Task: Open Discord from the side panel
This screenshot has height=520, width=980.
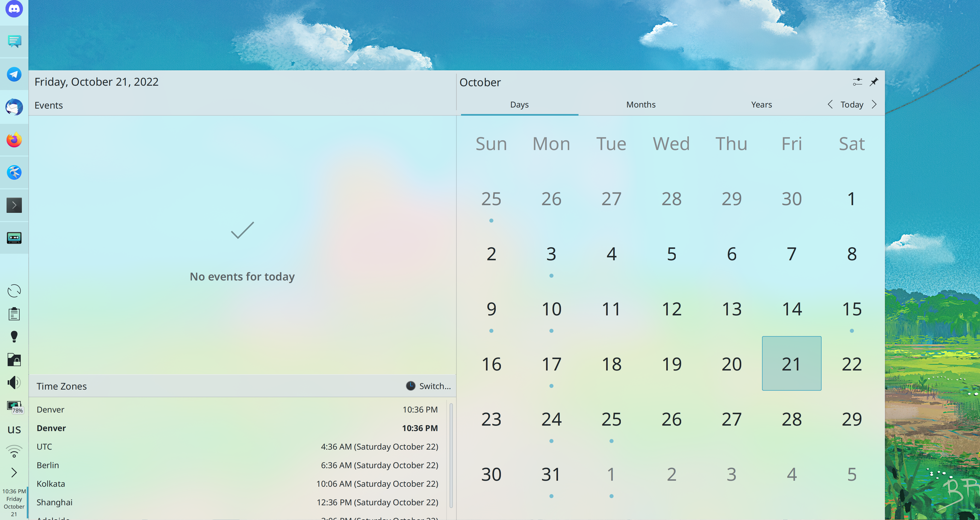Action: (14, 8)
